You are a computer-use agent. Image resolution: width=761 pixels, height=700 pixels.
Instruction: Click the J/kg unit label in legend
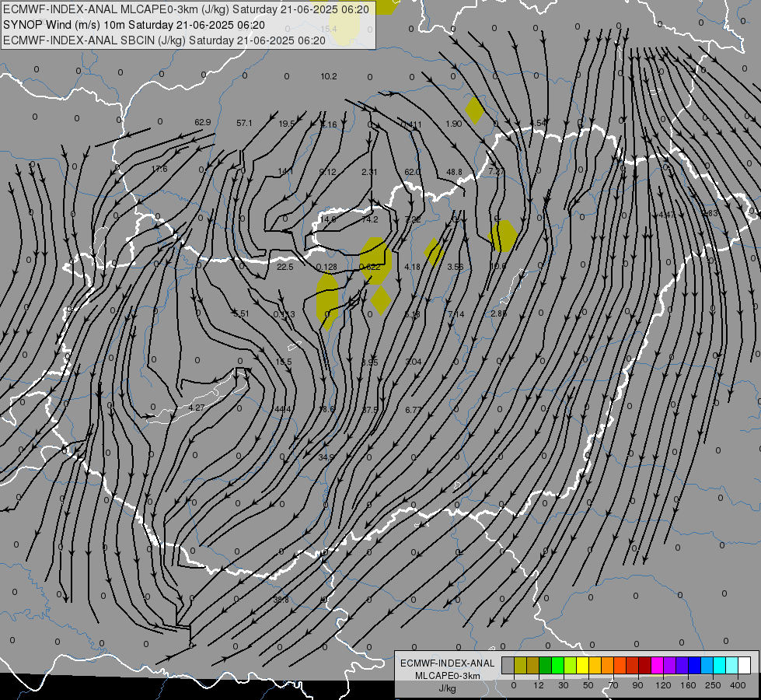(447, 688)
